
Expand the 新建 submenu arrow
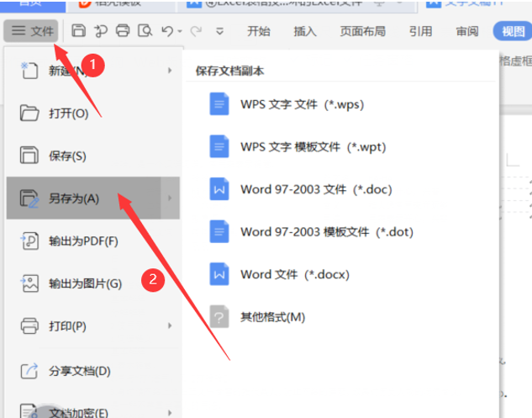(170, 71)
